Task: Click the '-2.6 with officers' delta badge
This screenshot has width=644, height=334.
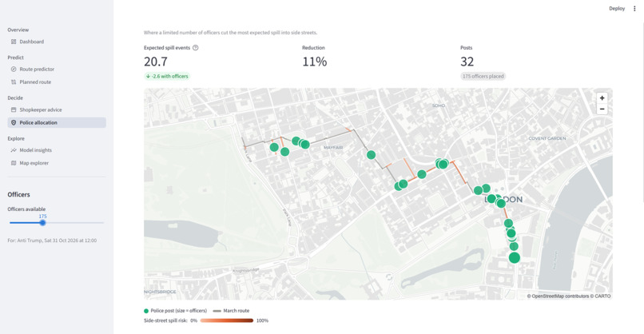Action: 167,76
